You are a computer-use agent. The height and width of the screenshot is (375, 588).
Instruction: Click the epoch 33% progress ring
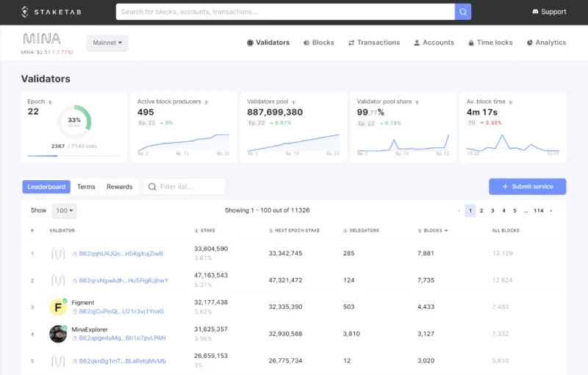[74, 122]
